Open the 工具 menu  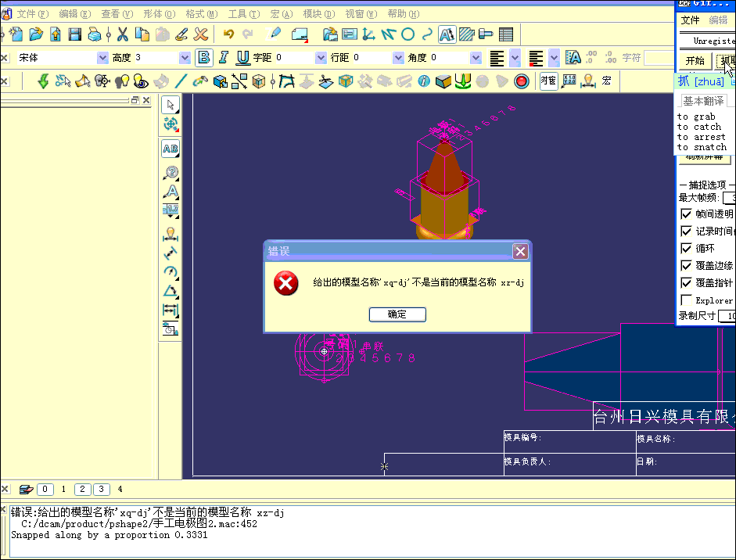243,14
